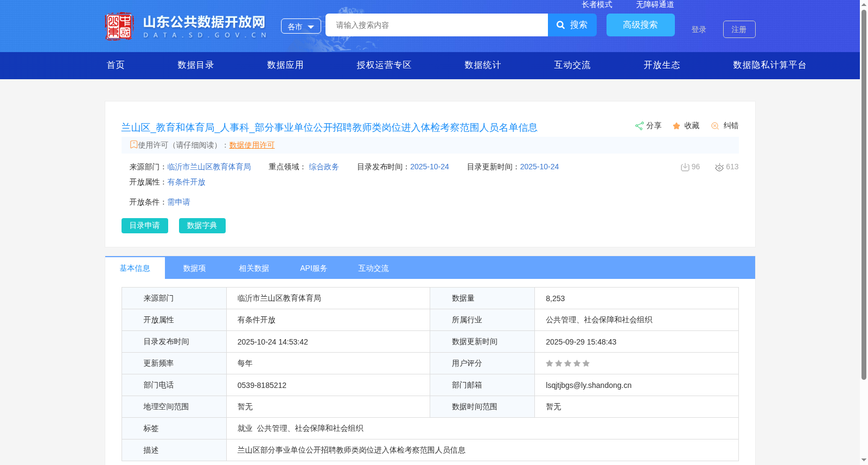Switch to the 互动交流 detail tab
This screenshot has width=868, height=465.
[x=373, y=268]
